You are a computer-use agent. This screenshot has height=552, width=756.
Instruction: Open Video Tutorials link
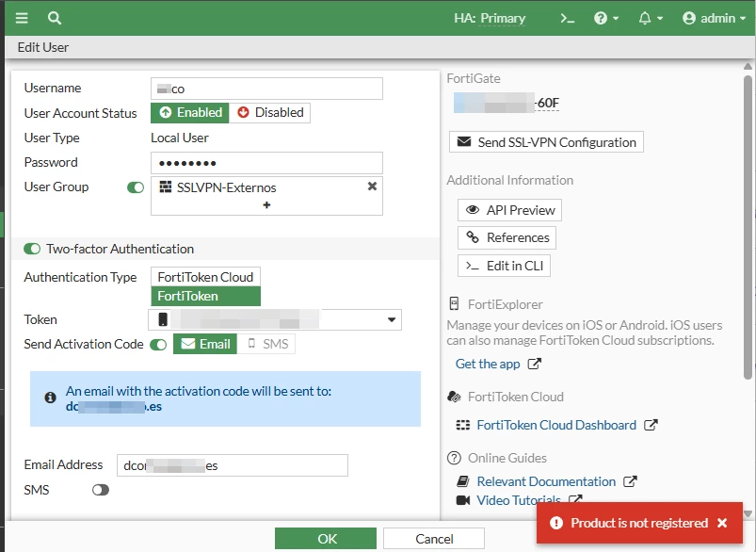tap(519, 500)
